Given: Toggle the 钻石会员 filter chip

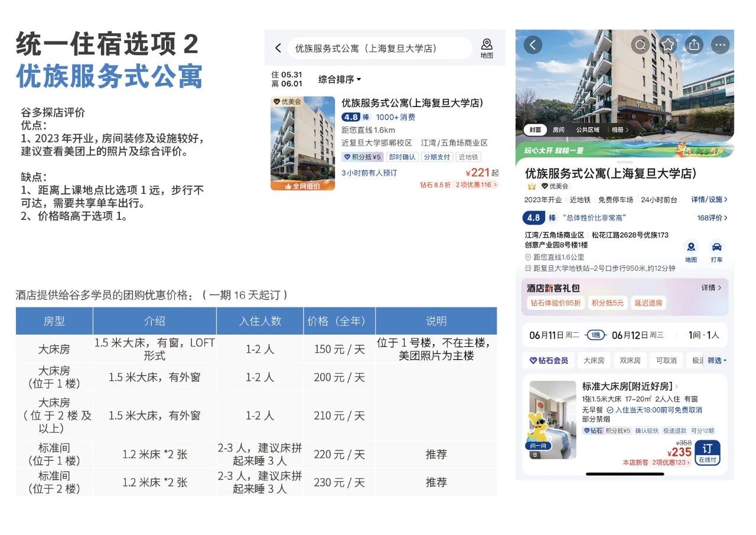Looking at the screenshot, I should [x=548, y=360].
